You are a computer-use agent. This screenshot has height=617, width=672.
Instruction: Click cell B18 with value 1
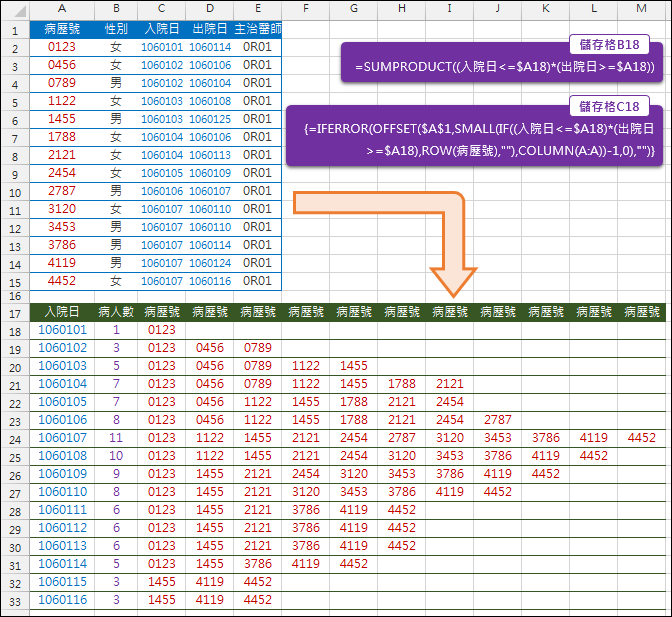click(x=116, y=330)
